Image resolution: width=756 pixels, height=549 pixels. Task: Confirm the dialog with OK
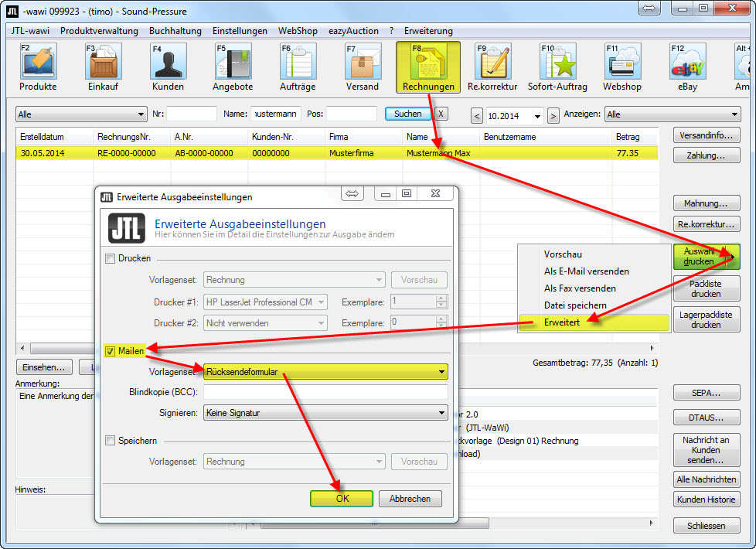[x=342, y=499]
